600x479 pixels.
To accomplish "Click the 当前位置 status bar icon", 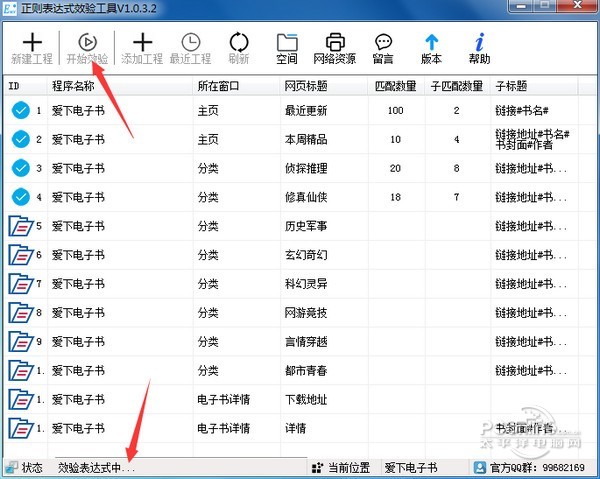I will point(318,468).
